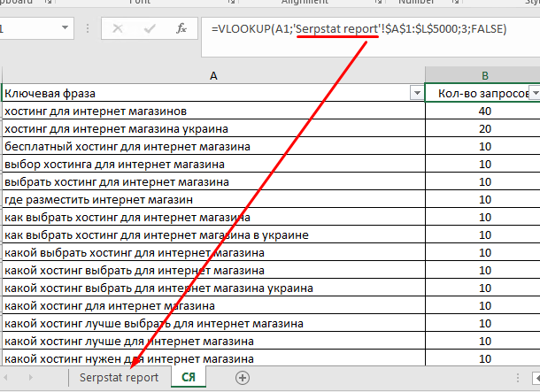
Task: Select header cell Ключевая фраза
Action: 213,93
